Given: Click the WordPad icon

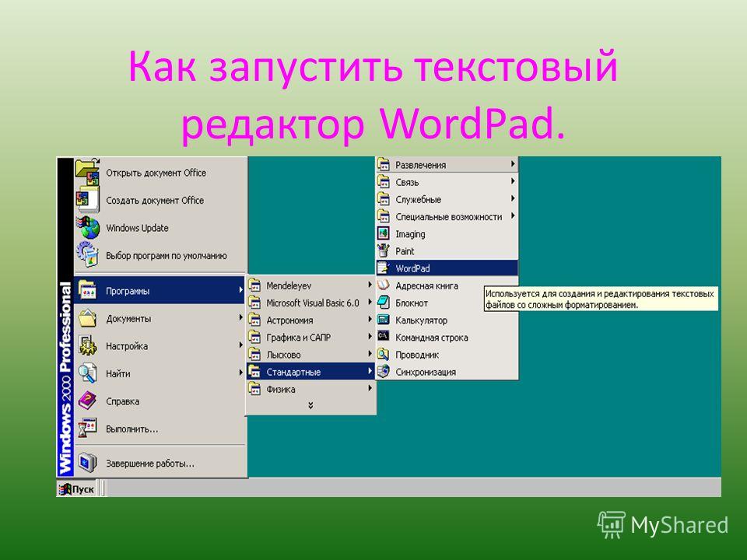Looking at the screenshot, I should (384, 268).
